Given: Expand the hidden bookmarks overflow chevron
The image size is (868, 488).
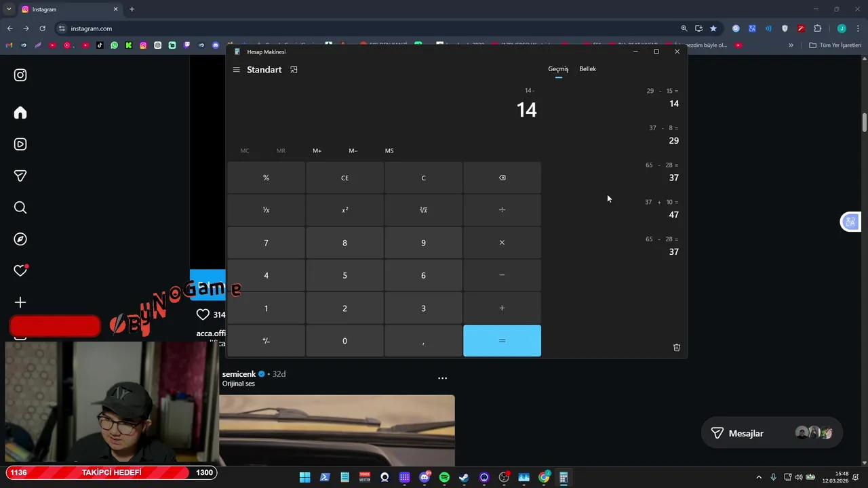Looking at the screenshot, I should 791,45.
